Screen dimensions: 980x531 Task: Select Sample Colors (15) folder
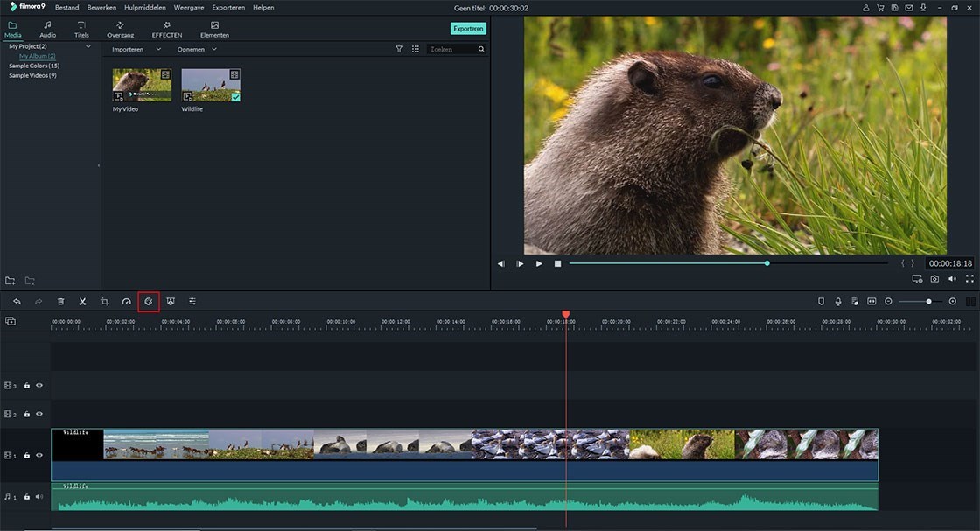[34, 66]
